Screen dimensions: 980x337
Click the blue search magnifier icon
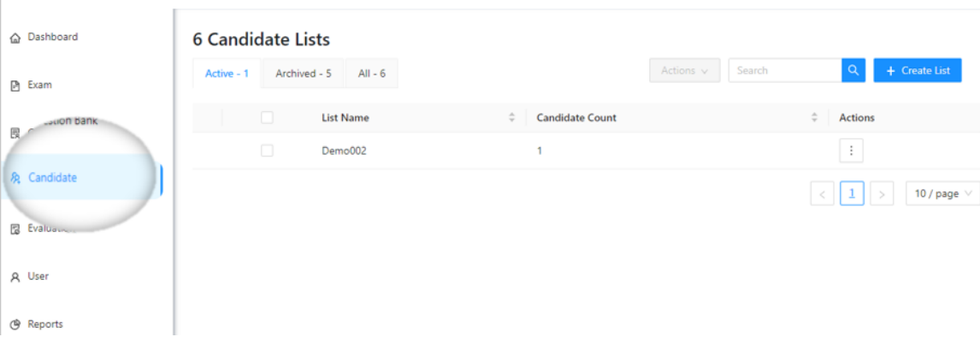(853, 70)
